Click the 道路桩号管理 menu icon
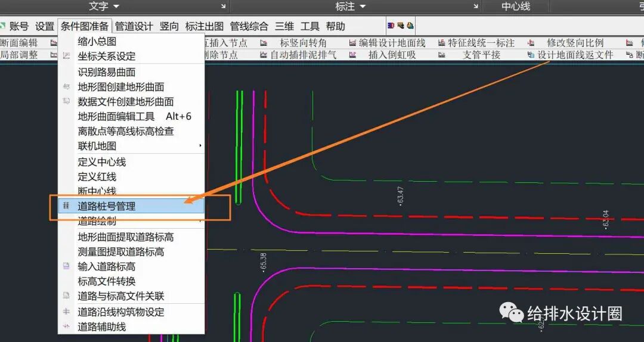Image resolution: width=644 pixels, height=342 pixels. (66, 206)
